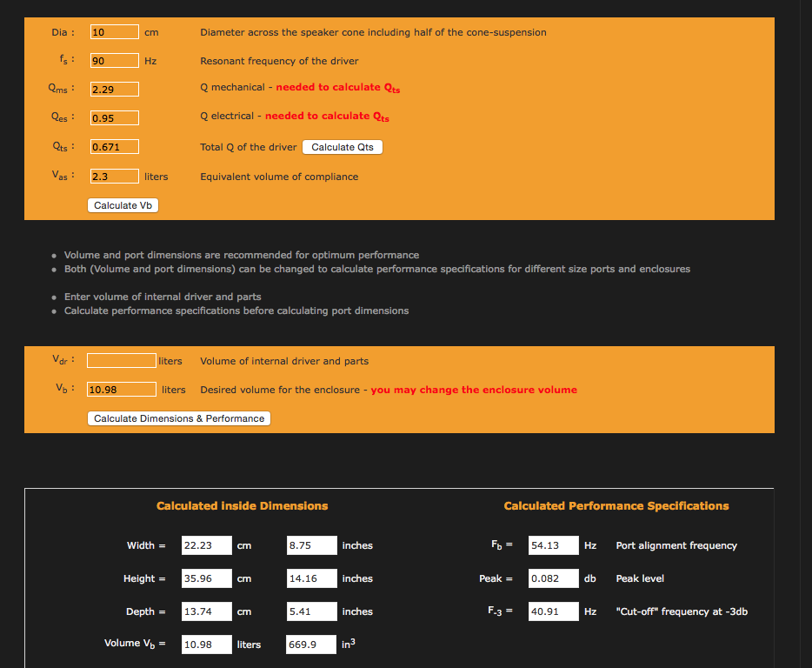Image resolution: width=812 pixels, height=668 pixels.
Task: Click the empty Vdr volume field
Action: point(122,361)
